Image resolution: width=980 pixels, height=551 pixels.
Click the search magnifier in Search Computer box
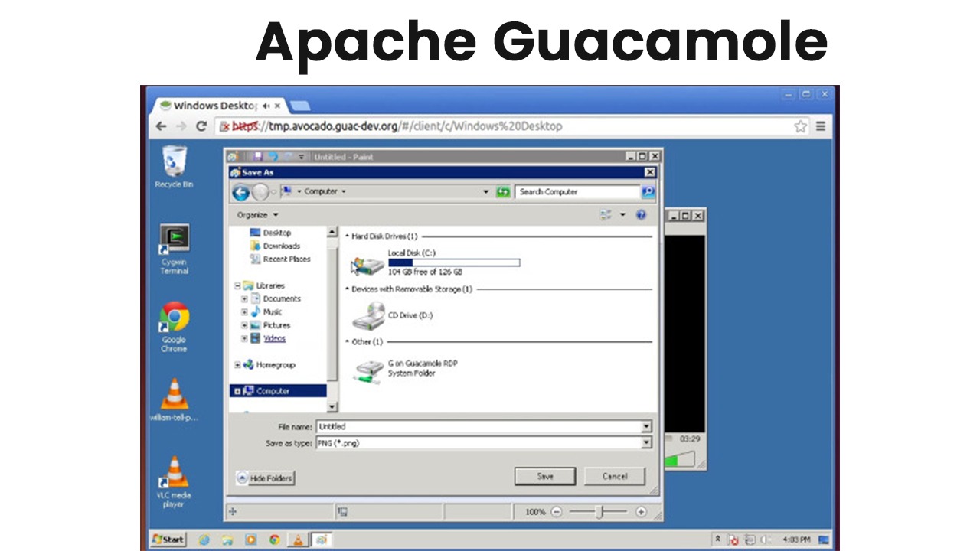click(x=647, y=191)
